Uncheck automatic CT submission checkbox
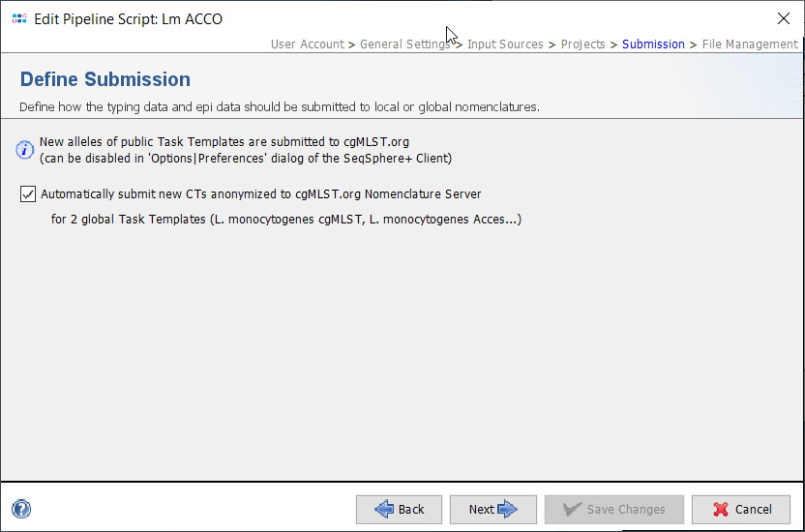805x532 pixels. (28, 194)
